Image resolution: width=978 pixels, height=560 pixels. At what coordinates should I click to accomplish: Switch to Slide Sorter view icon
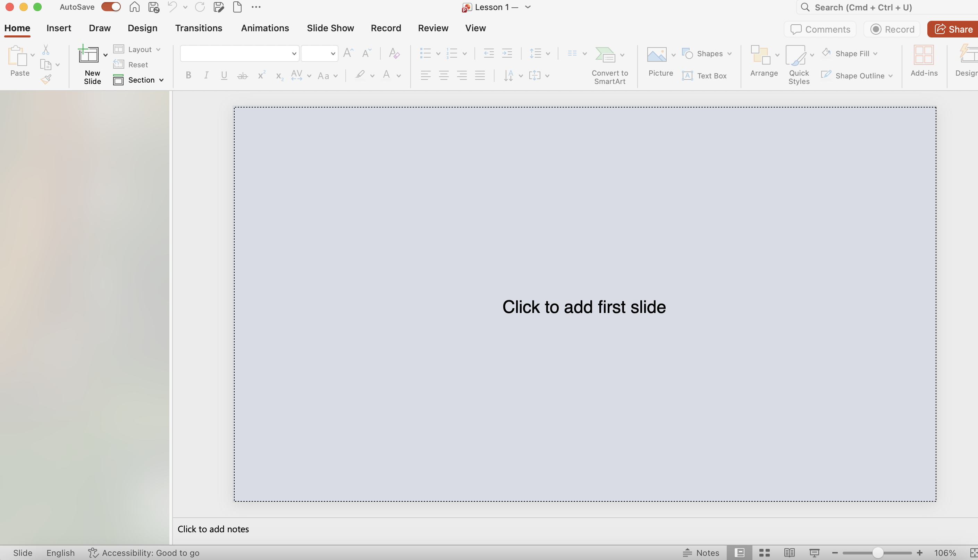point(764,553)
